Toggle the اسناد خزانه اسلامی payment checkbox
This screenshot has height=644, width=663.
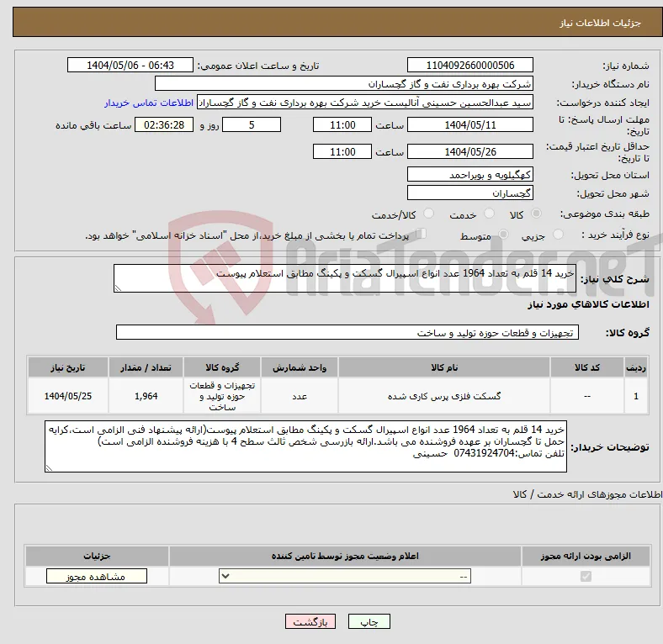[x=421, y=234]
